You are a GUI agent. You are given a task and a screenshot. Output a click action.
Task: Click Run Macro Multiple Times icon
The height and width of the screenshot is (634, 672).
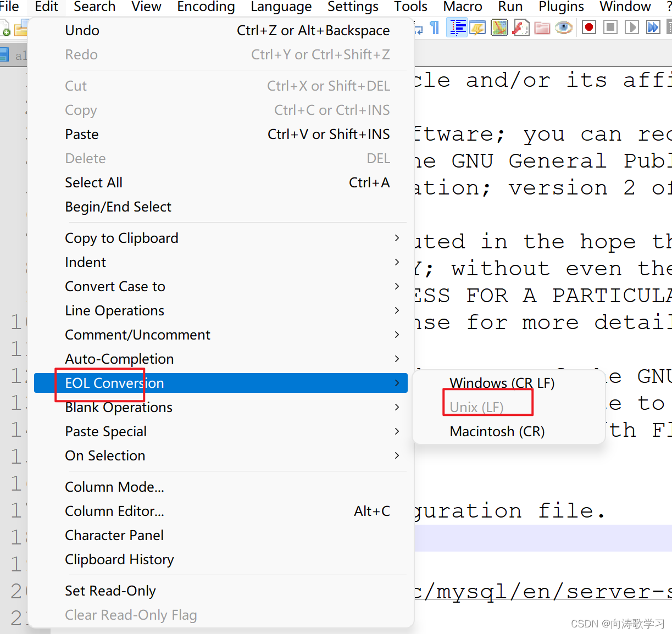click(x=653, y=27)
